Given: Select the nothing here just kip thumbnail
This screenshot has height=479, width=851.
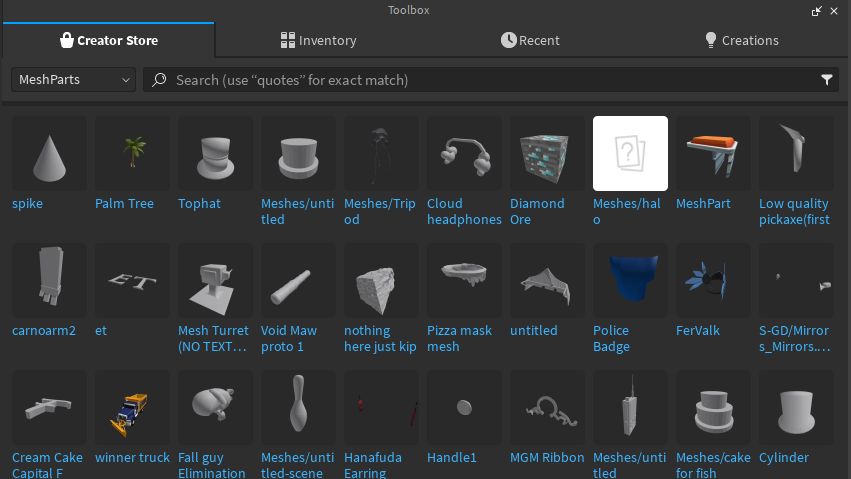Looking at the screenshot, I should (x=382, y=280).
